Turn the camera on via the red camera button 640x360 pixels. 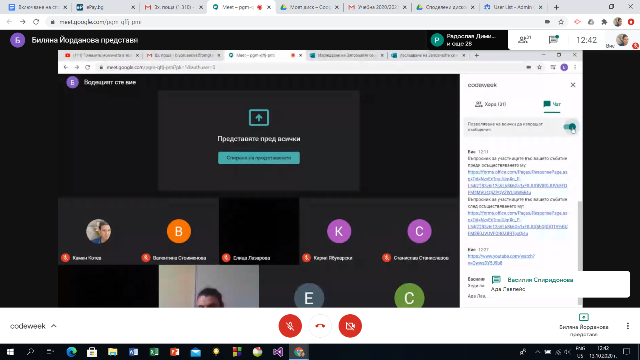350,326
